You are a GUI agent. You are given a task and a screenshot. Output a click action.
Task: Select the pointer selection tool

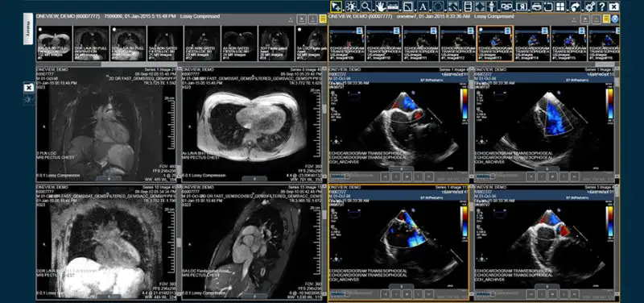(336, 6)
